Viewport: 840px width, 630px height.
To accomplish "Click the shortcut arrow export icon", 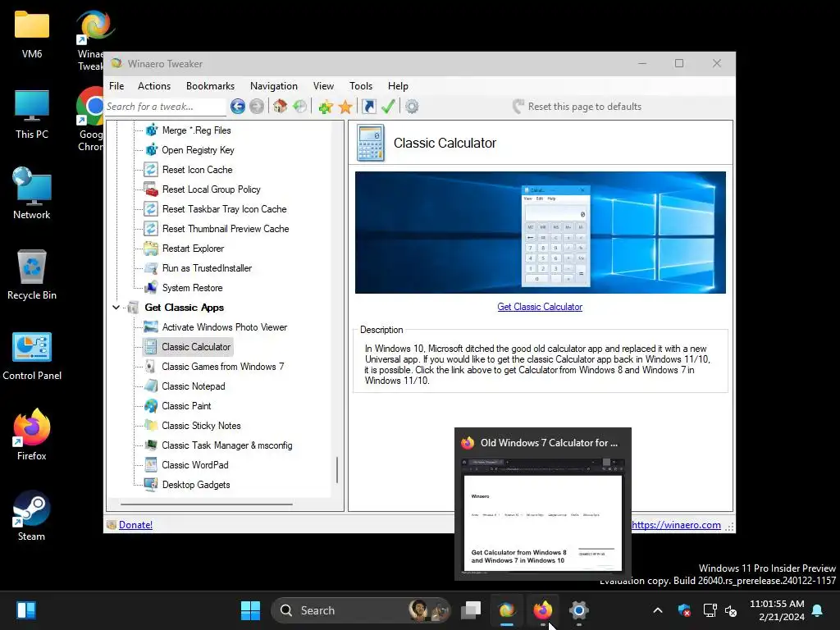I will [x=369, y=107].
